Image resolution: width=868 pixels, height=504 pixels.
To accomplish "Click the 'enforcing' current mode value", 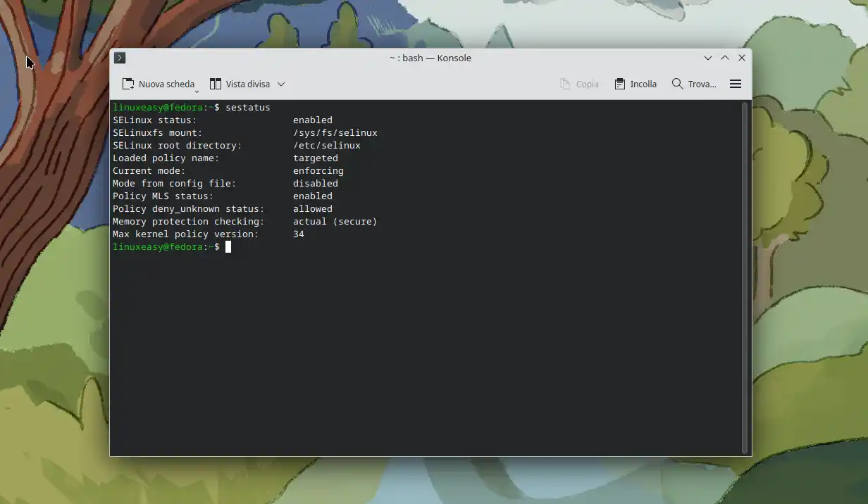I will tap(318, 171).
